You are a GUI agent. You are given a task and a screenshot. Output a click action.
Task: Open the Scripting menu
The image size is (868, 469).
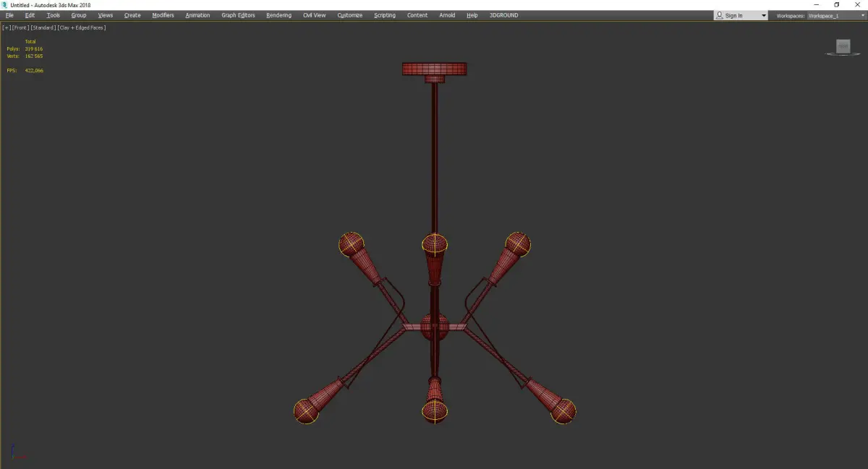pyautogui.click(x=385, y=15)
